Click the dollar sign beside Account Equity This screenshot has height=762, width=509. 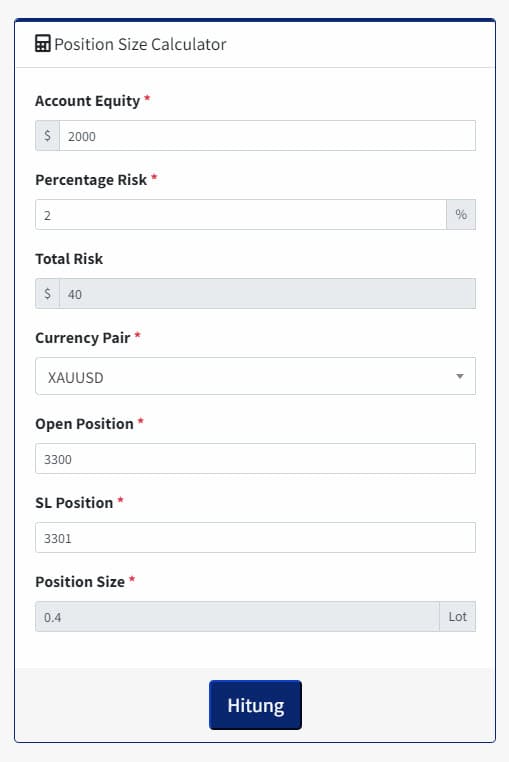coord(48,136)
